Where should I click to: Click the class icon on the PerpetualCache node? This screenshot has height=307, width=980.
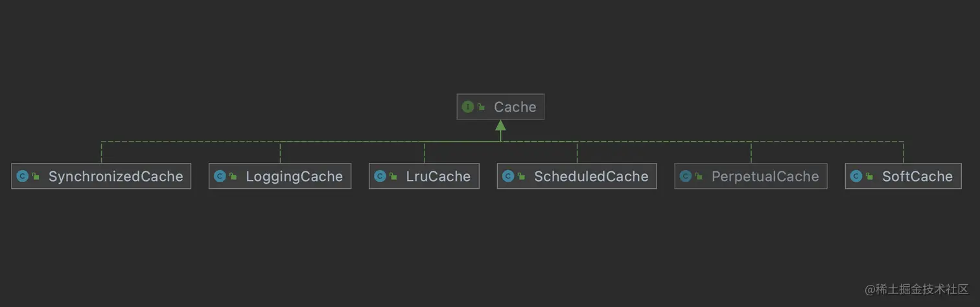[685, 177]
